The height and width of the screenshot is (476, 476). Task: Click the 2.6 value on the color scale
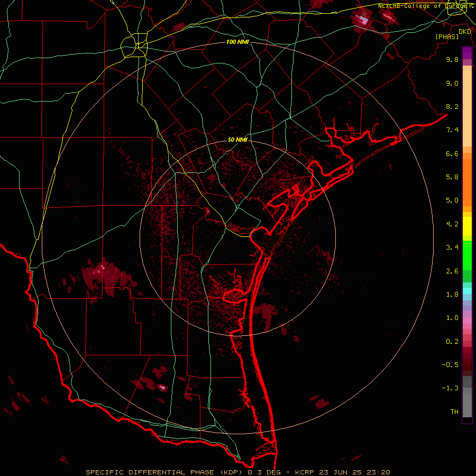452,271
